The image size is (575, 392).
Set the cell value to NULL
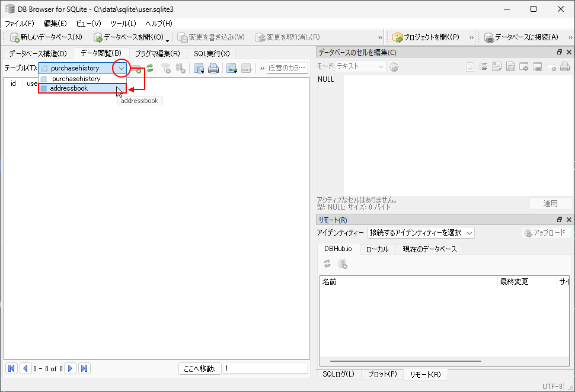coord(551,67)
